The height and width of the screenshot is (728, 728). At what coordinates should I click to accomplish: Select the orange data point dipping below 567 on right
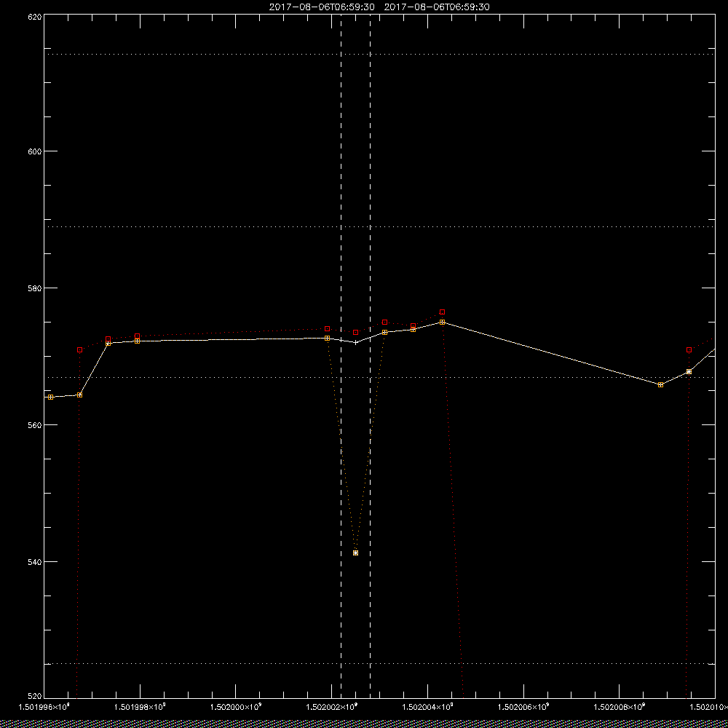point(661,385)
